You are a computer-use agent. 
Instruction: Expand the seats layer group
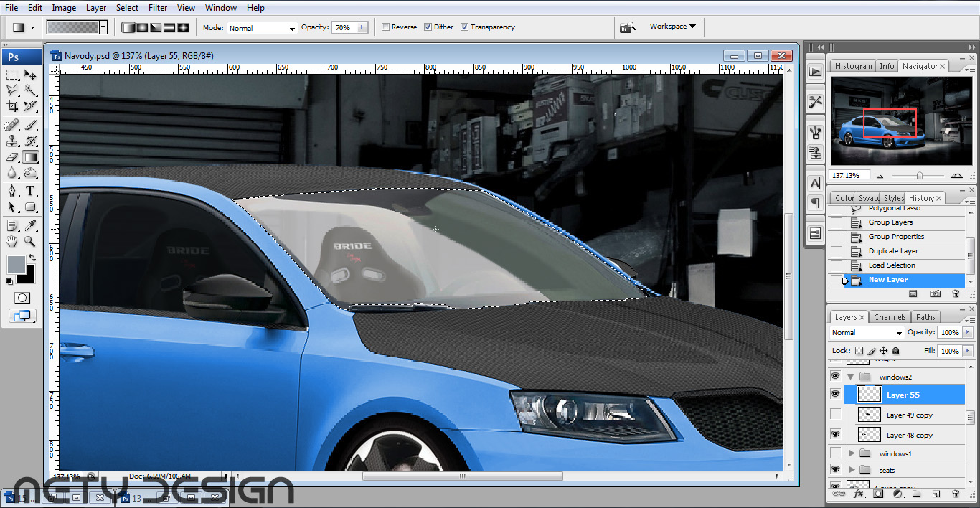[x=852, y=470]
